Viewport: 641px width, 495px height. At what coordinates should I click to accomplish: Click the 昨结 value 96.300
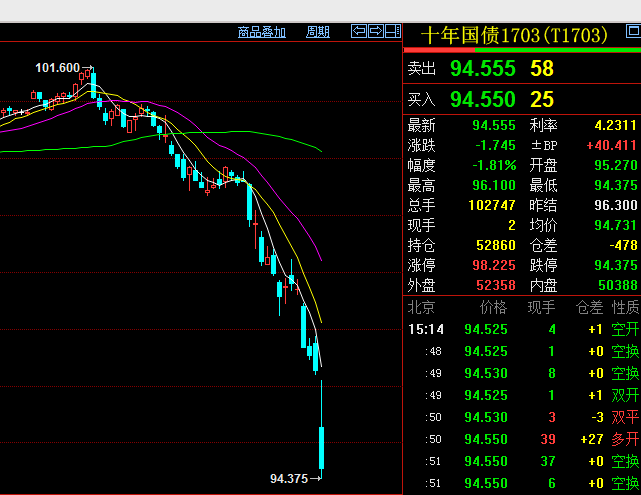coord(616,205)
